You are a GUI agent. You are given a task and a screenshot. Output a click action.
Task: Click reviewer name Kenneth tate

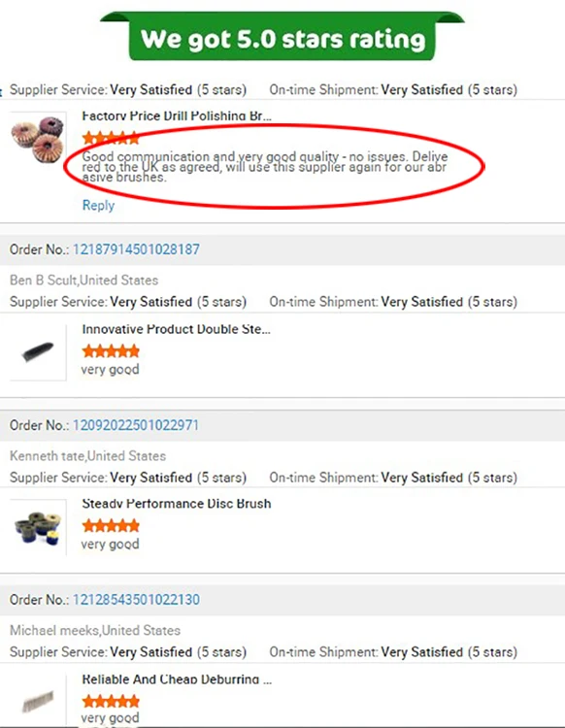[x=48, y=456]
